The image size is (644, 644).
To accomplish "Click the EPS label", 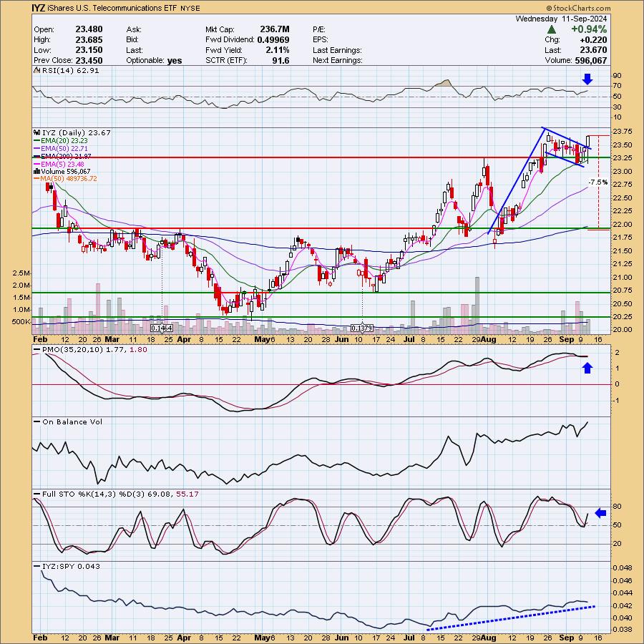I will tap(321, 40).
